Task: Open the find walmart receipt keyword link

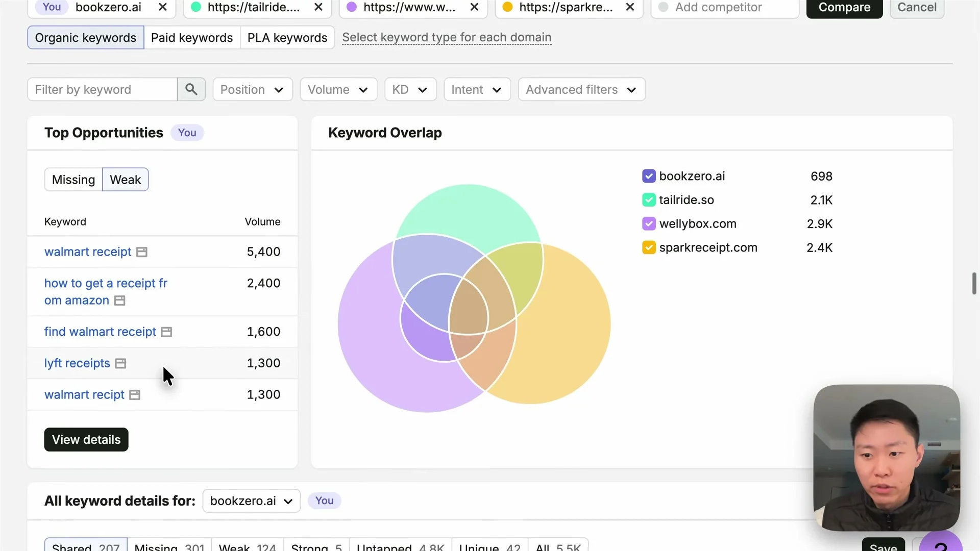Action: click(x=100, y=332)
